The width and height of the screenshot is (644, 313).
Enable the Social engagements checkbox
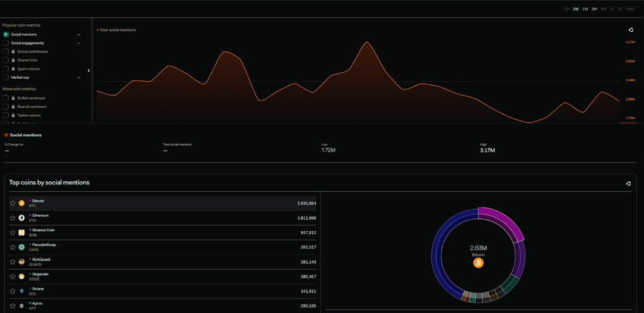[6, 43]
